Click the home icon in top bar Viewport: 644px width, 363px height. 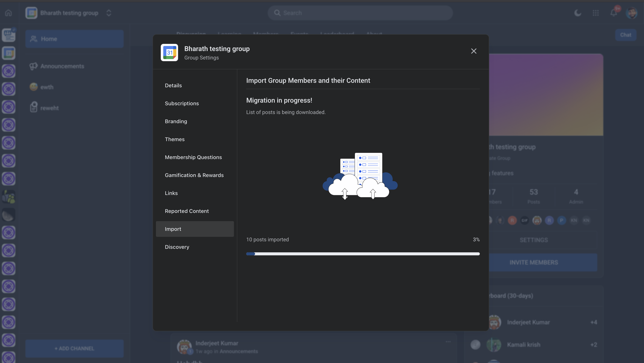(8, 13)
